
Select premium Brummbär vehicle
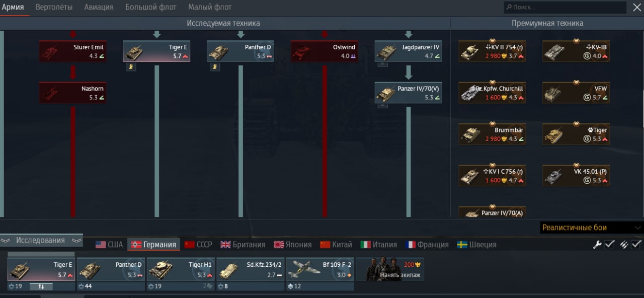(492, 134)
